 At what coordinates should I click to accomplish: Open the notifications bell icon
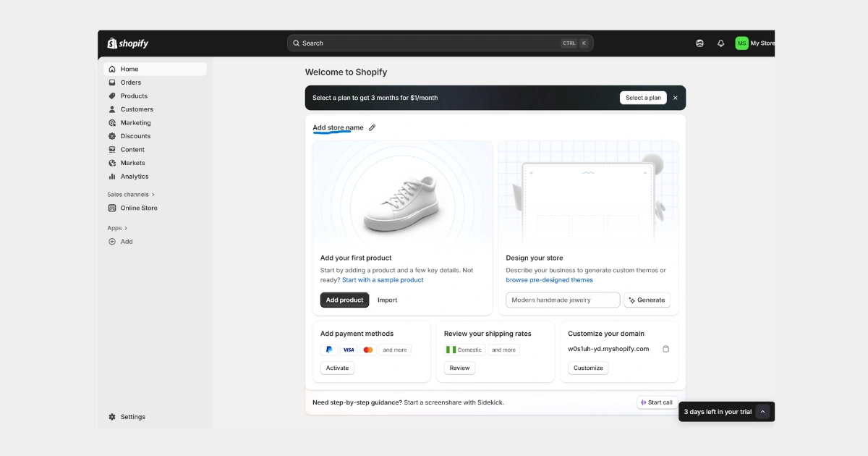click(x=720, y=43)
